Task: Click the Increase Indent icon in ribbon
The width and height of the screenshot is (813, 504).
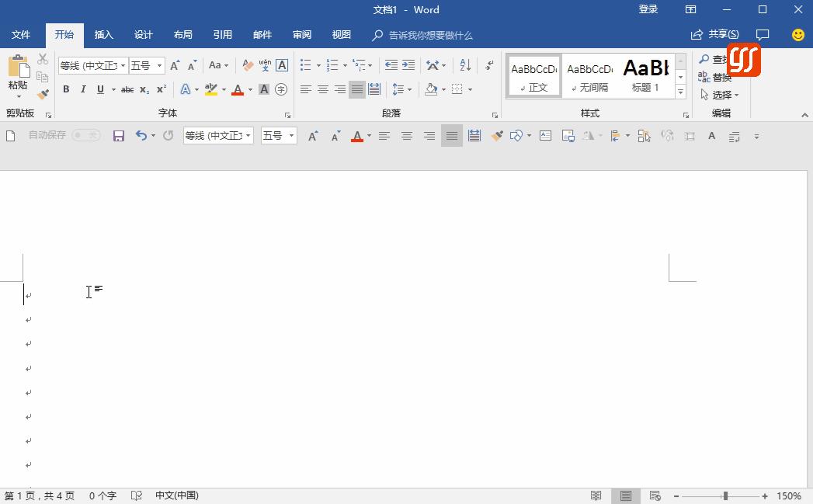Action: pos(408,65)
